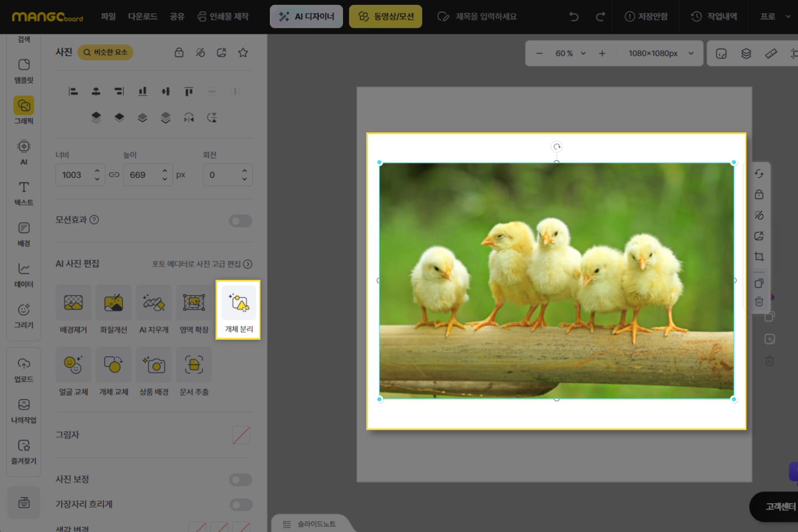
Task: Click the AI 디자이너 button
Action: click(x=306, y=17)
